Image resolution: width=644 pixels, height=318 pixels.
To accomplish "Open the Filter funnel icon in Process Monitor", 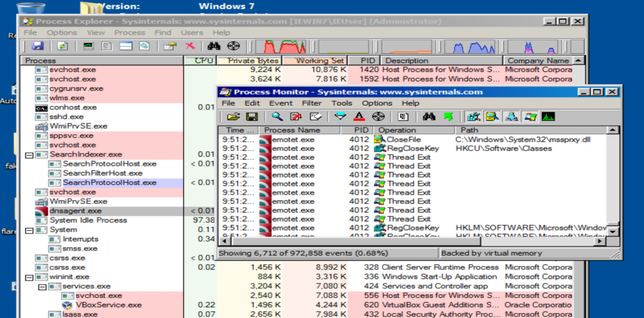I will (x=341, y=116).
